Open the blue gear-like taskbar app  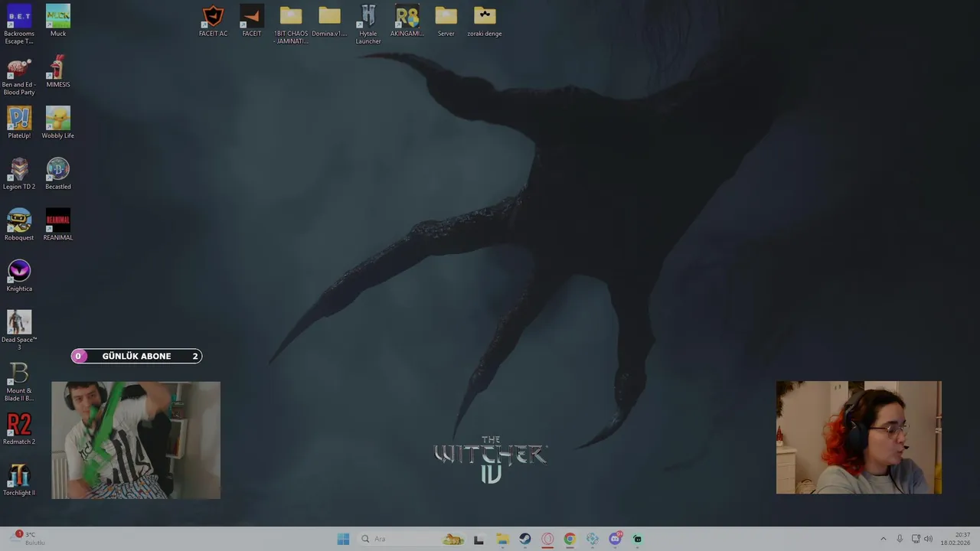coord(593,539)
